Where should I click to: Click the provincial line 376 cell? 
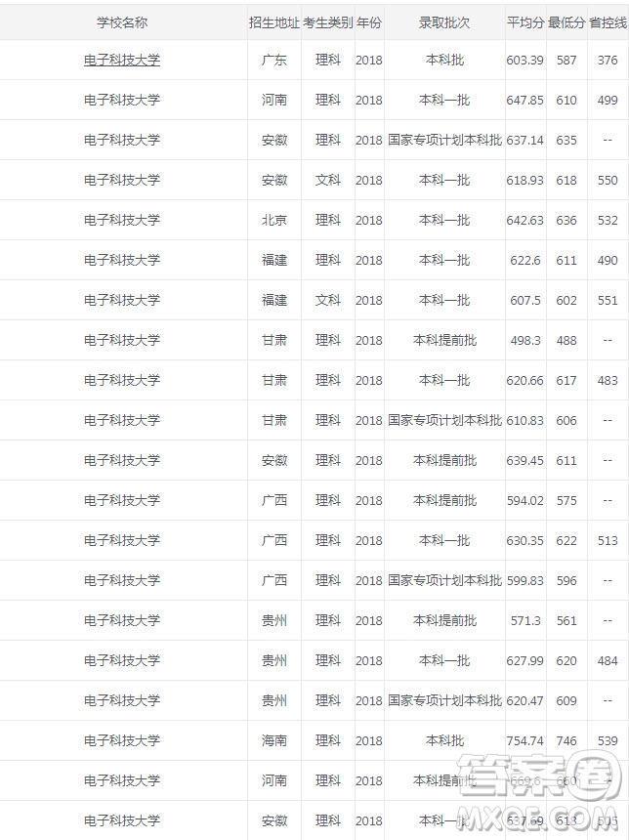(x=608, y=60)
